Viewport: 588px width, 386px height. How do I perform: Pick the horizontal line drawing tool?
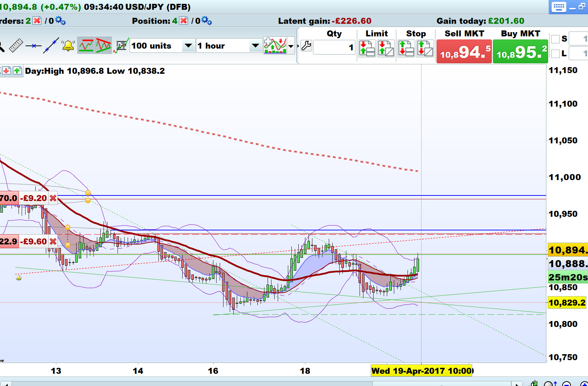pyautogui.click(x=34, y=46)
